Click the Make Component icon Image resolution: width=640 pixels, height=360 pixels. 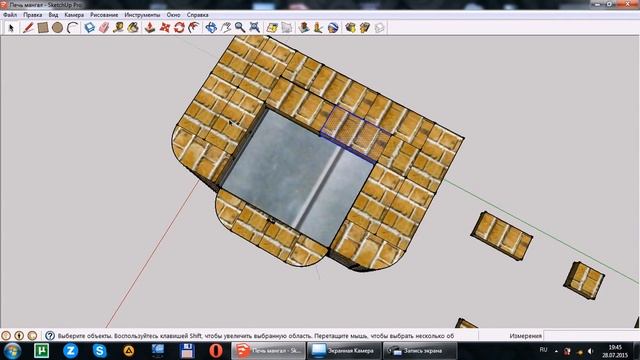point(89,28)
